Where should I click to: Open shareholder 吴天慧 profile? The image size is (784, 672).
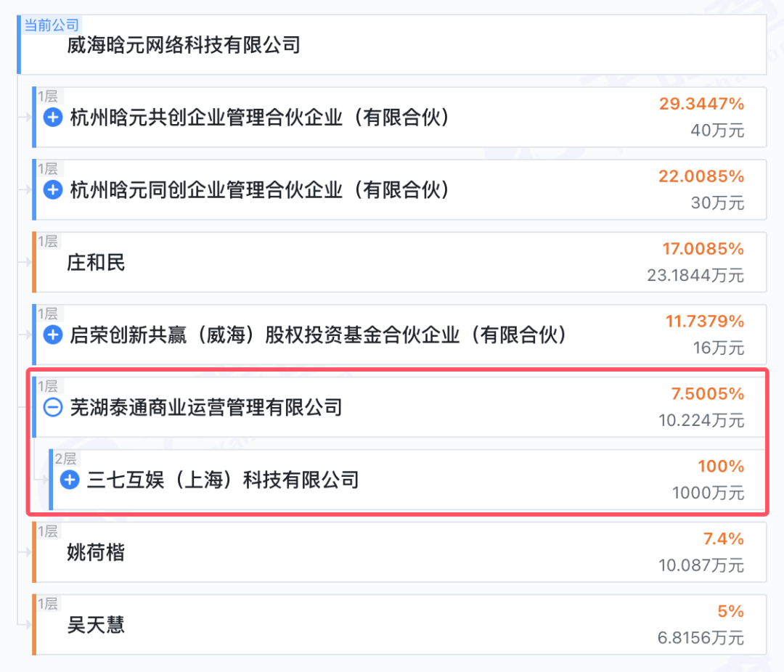coord(96,625)
